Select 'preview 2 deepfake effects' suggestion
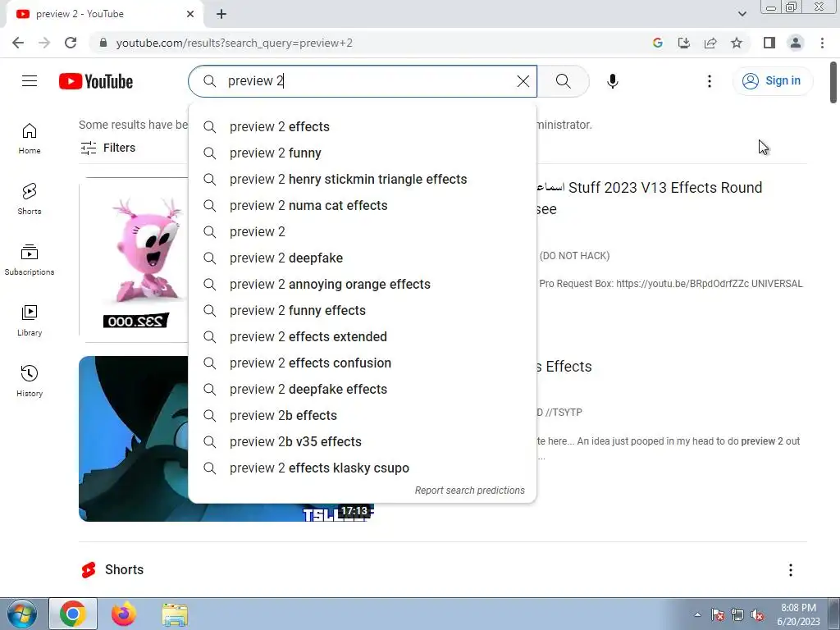840x630 pixels. [362, 390]
